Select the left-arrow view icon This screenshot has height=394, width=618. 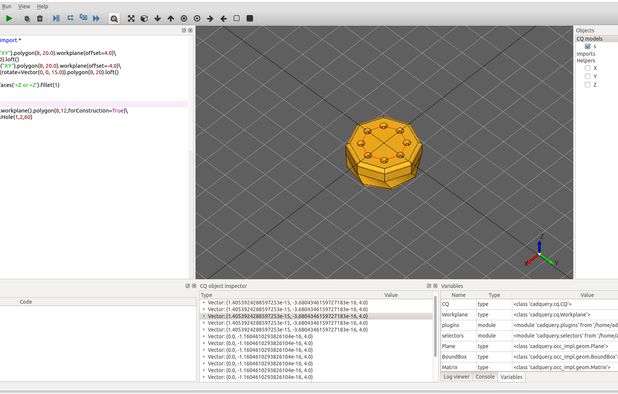[x=223, y=19]
